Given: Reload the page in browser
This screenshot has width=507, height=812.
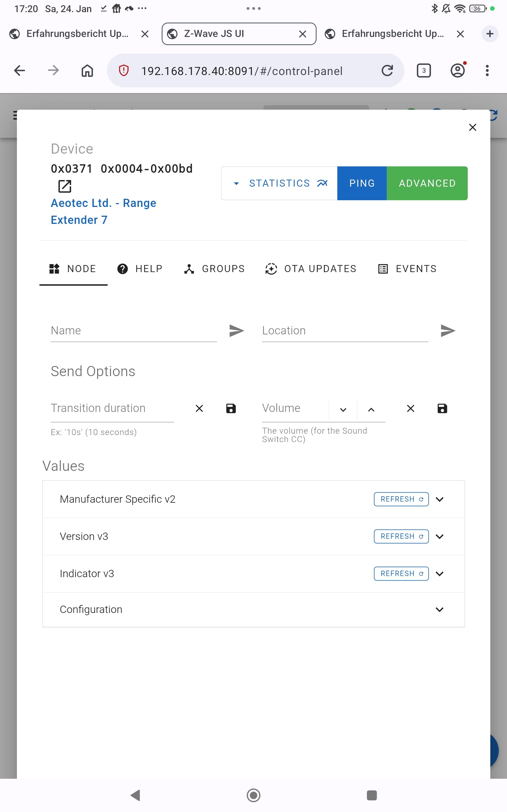Looking at the screenshot, I should [x=387, y=70].
